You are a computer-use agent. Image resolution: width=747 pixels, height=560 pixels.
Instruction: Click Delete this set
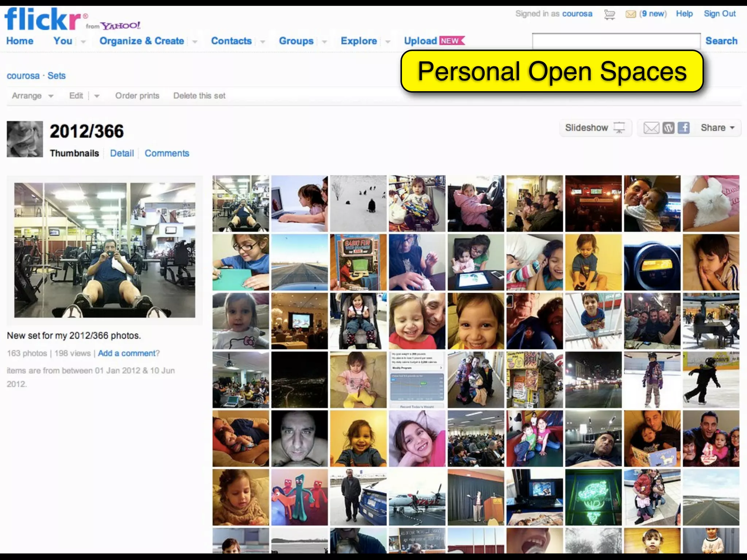[199, 96]
